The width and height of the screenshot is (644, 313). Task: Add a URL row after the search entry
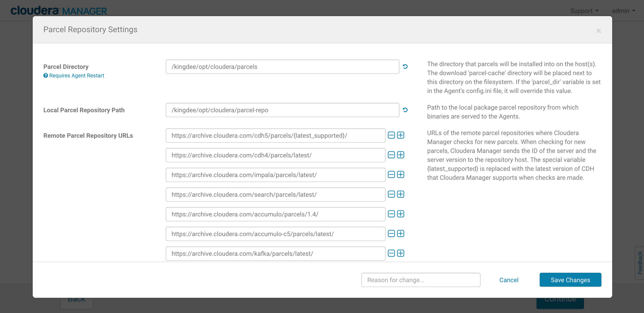tap(401, 195)
